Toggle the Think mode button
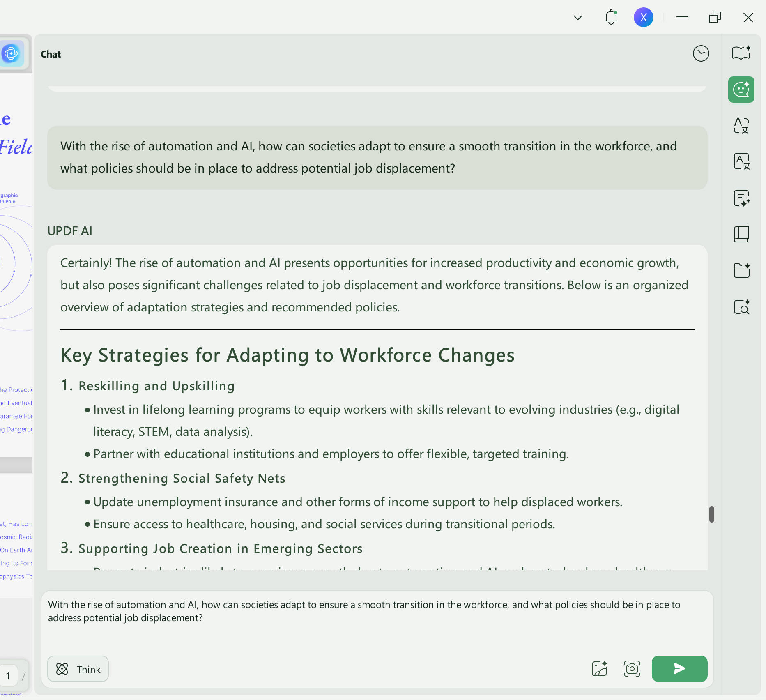766x700 pixels. tap(78, 669)
